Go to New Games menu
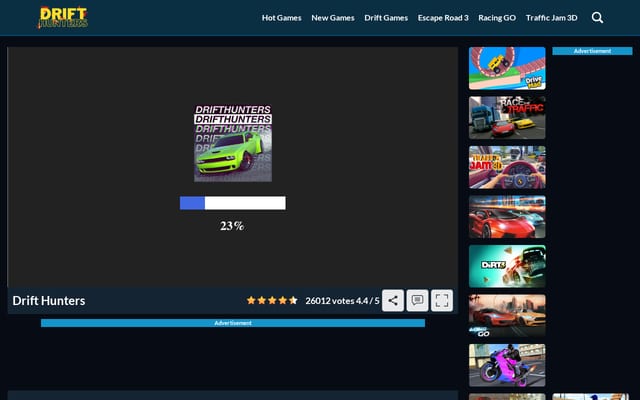This screenshot has width=640, height=400. [333, 18]
